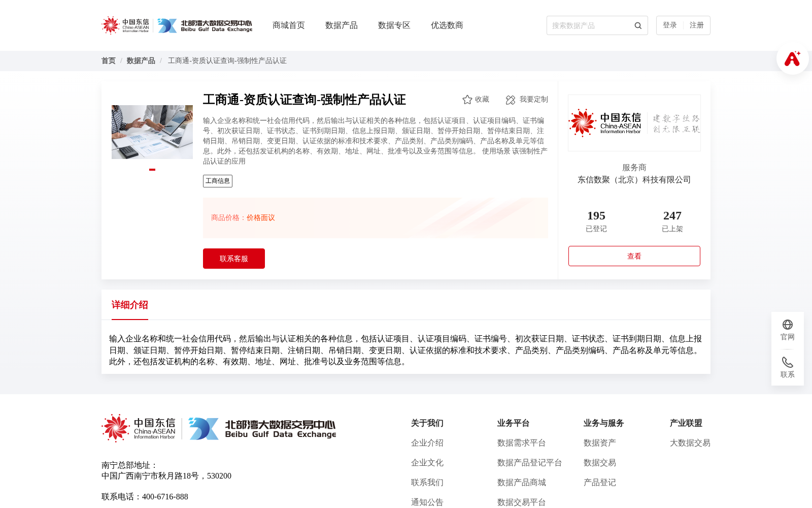Screen dimensions: 812x508
Task: Click the red carousel indicator under product image
Action: [x=152, y=170]
